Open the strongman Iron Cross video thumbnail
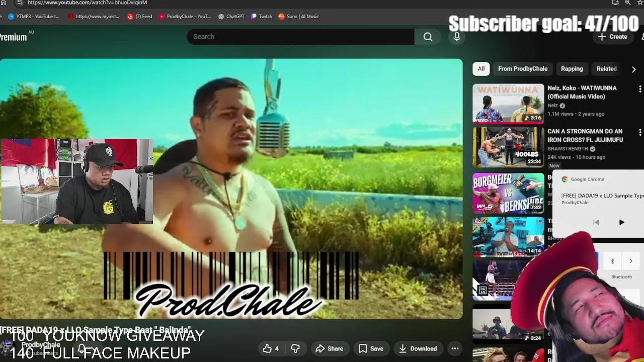Screen dimensions: 644x362 (508, 147)
